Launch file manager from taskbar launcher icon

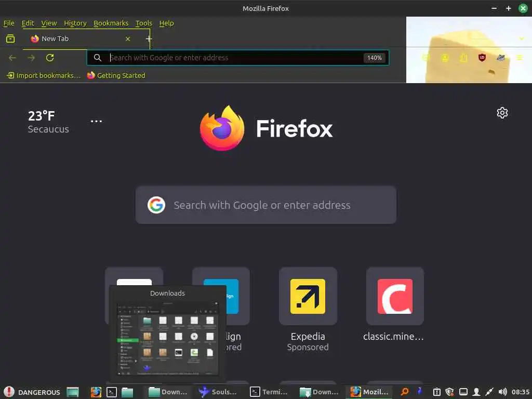coord(127,392)
